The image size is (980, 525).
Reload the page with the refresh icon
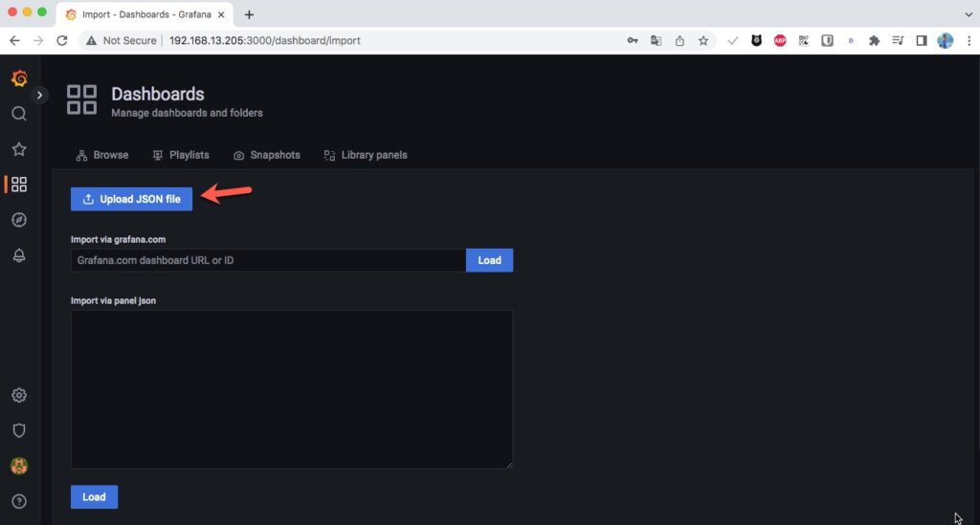62,40
